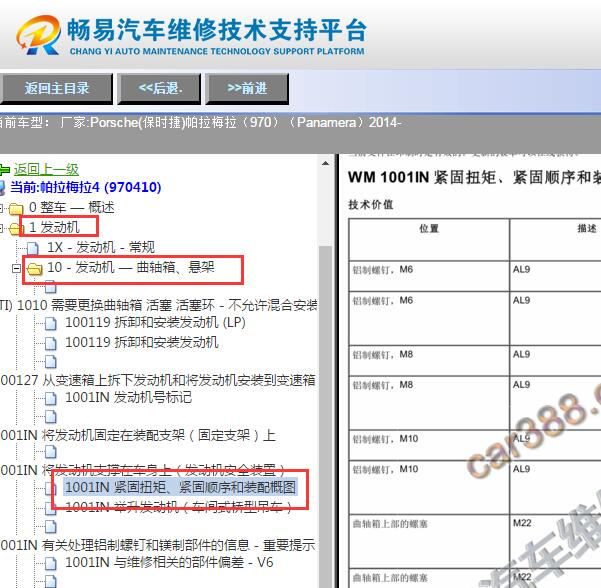601x588 pixels.
Task: Open 有关处理铝制螺钉和镁制部件的信息 entry
Action: (x=158, y=545)
